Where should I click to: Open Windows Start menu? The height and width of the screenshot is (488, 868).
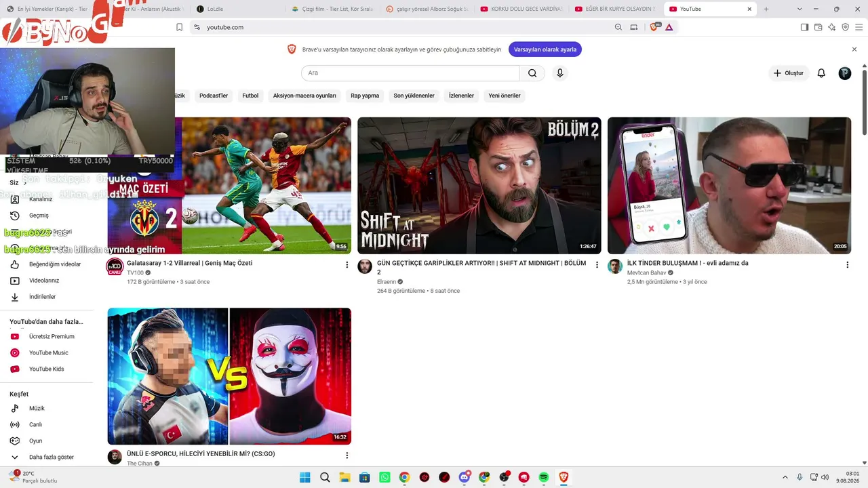pos(305,477)
